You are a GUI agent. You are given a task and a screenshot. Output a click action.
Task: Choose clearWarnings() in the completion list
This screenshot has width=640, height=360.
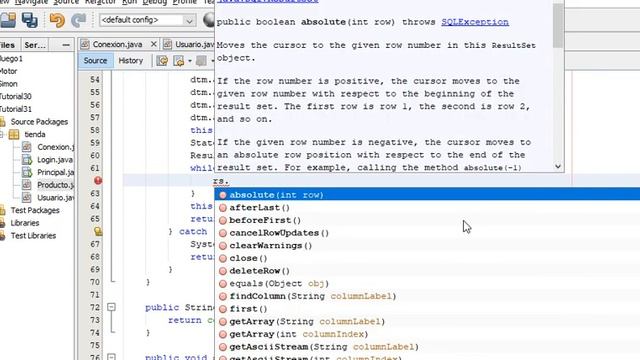tap(427, 245)
